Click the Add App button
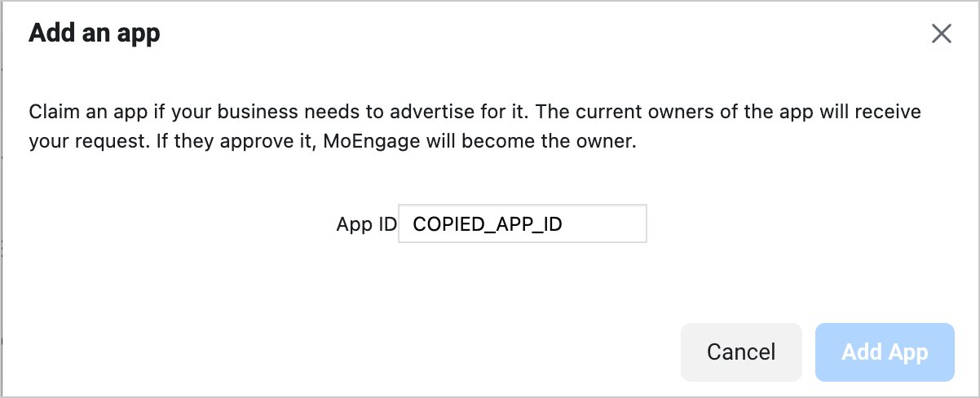This screenshot has width=980, height=398. pyautogui.click(x=885, y=352)
